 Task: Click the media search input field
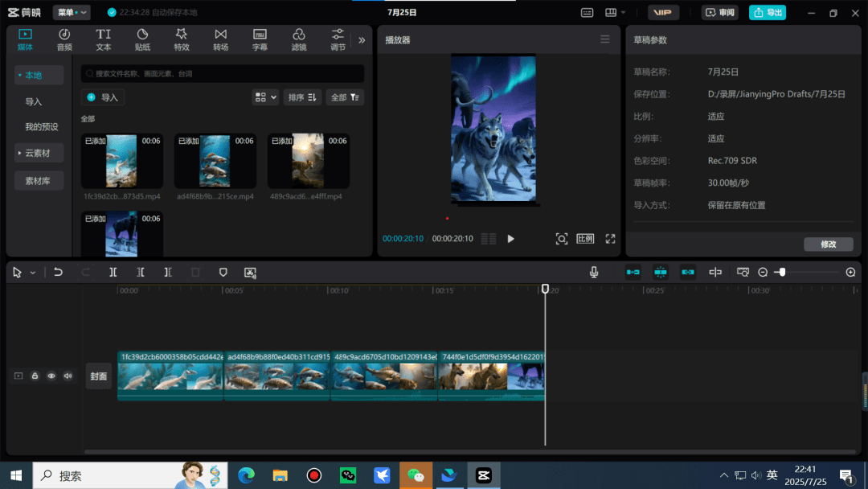pos(223,74)
